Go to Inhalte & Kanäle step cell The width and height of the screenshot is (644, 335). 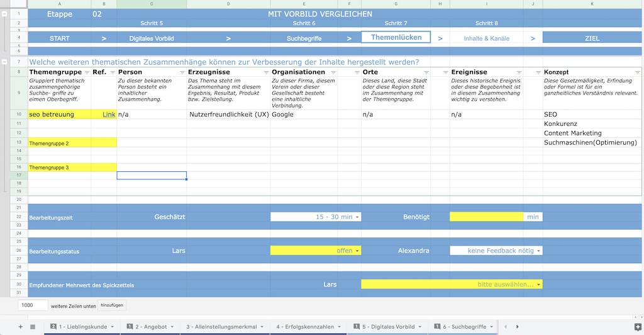pos(487,38)
